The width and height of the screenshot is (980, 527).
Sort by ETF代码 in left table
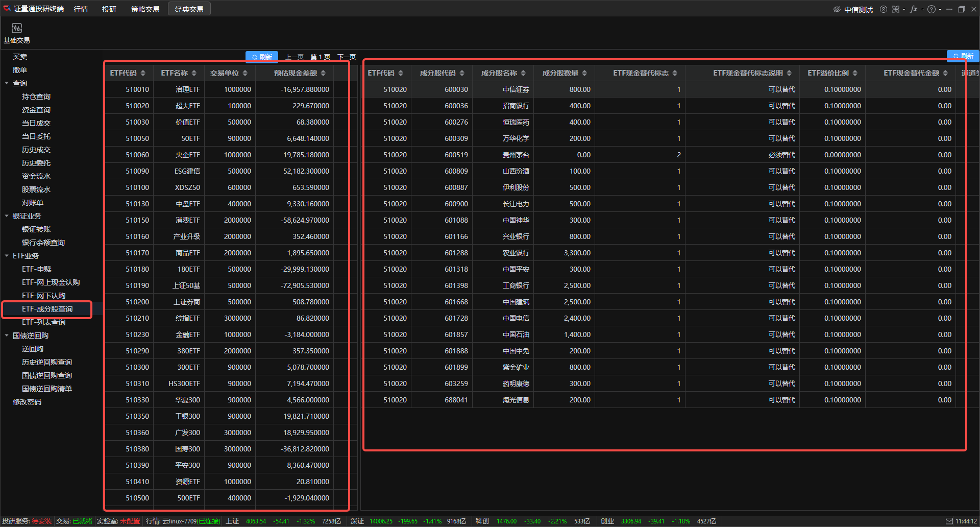143,73
